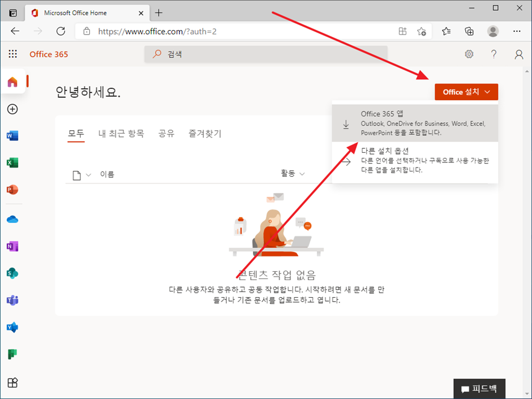Open the tab actions menu icon
The height and width of the screenshot is (399, 532).
(13, 13)
